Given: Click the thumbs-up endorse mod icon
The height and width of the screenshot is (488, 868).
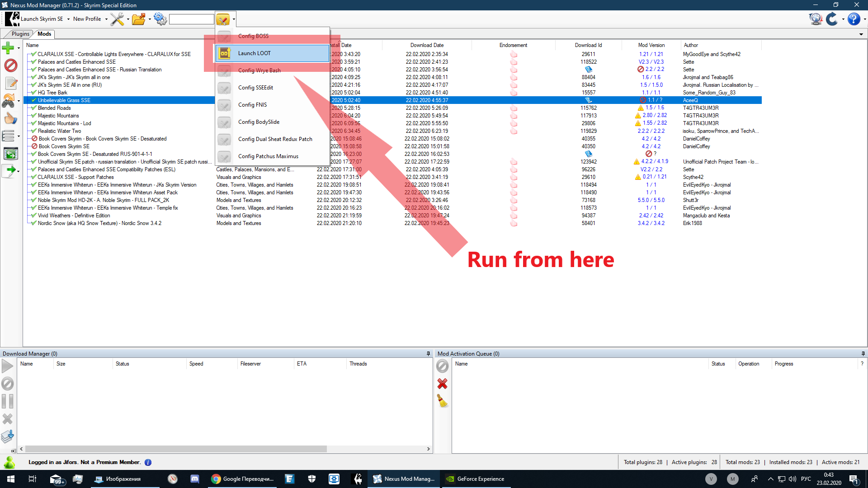Looking at the screenshot, I should tap(10, 118).
